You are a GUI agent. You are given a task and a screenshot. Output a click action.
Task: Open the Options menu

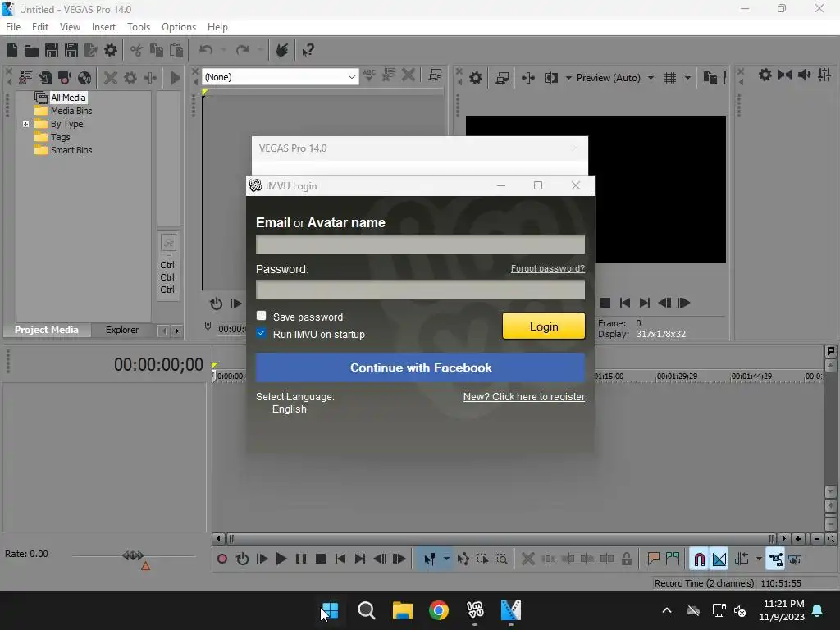coord(179,27)
